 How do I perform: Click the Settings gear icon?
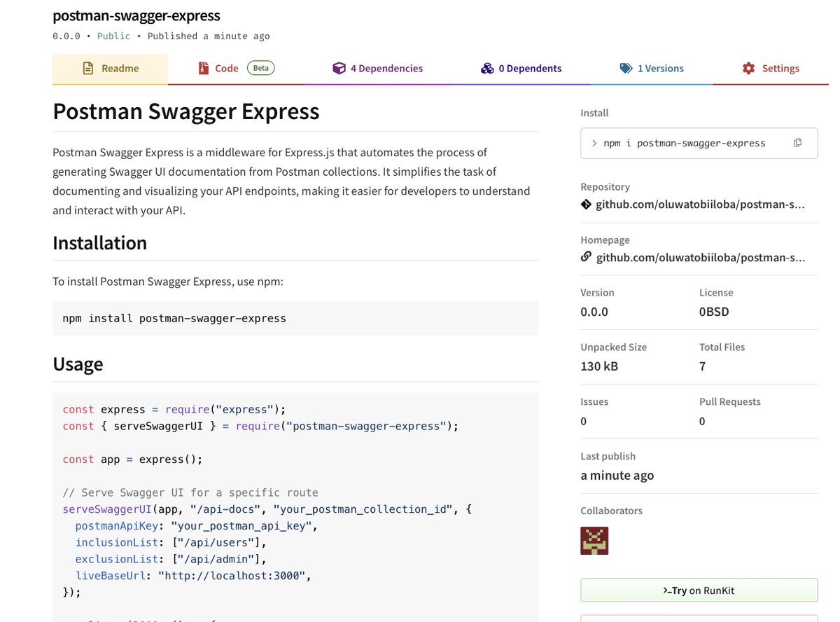pyautogui.click(x=748, y=69)
